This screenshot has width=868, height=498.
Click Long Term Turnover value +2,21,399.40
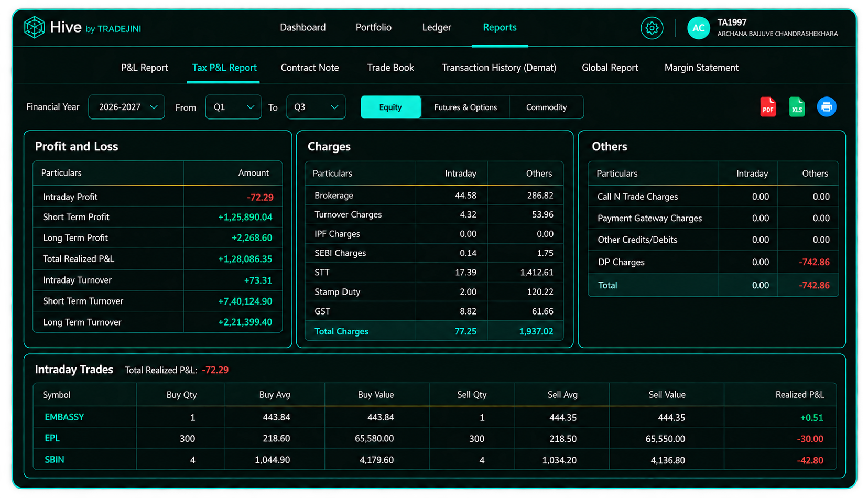(x=245, y=322)
